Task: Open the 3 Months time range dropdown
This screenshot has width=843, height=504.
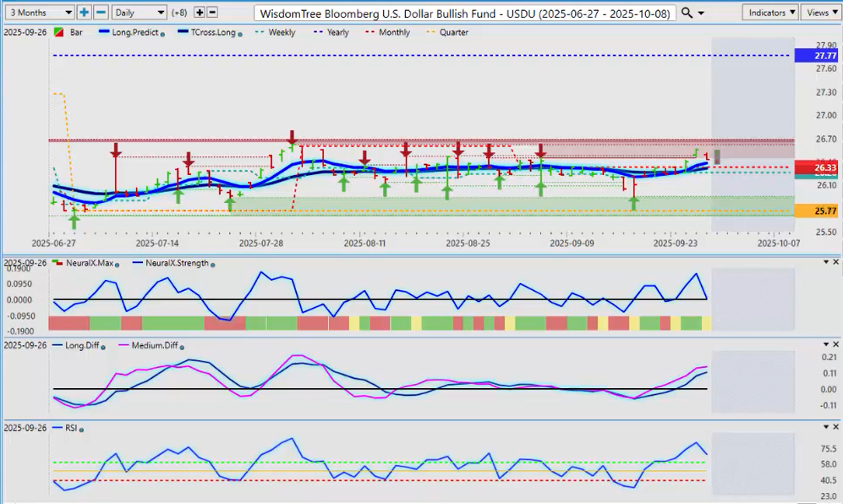Action: pos(38,13)
